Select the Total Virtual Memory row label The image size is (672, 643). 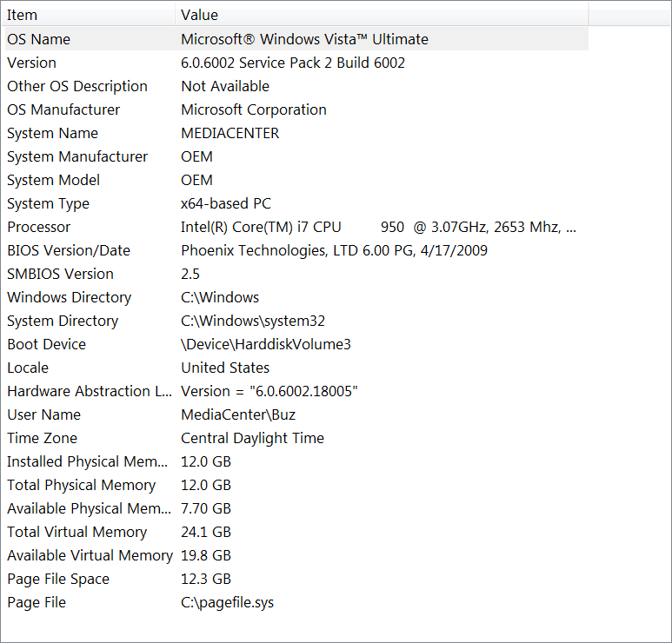77,533
